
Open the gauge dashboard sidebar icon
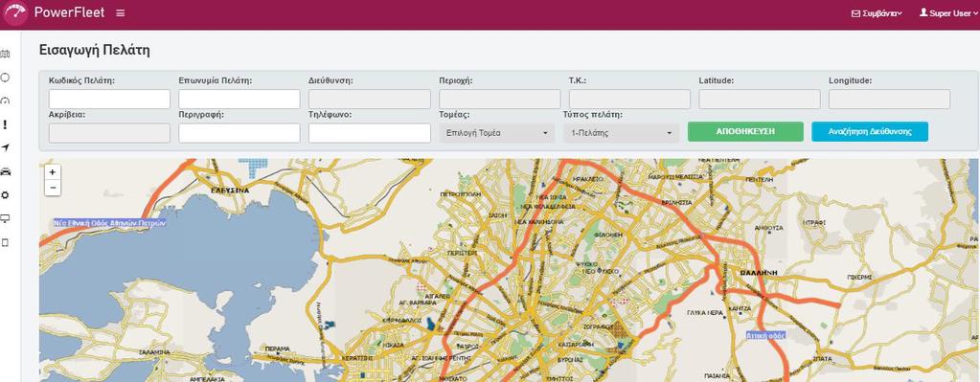6,101
